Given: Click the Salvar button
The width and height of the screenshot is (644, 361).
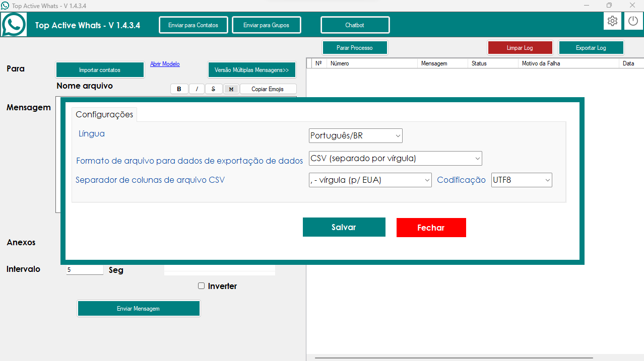Looking at the screenshot, I should [344, 227].
